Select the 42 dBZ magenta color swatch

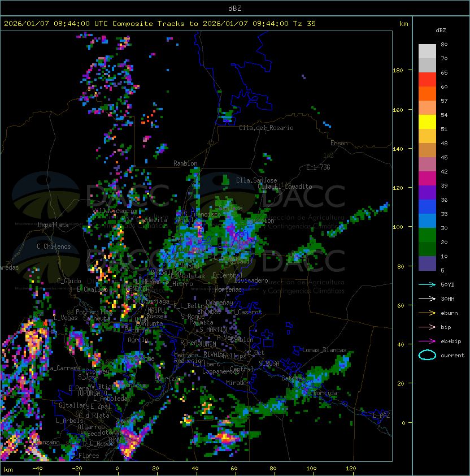point(427,178)
